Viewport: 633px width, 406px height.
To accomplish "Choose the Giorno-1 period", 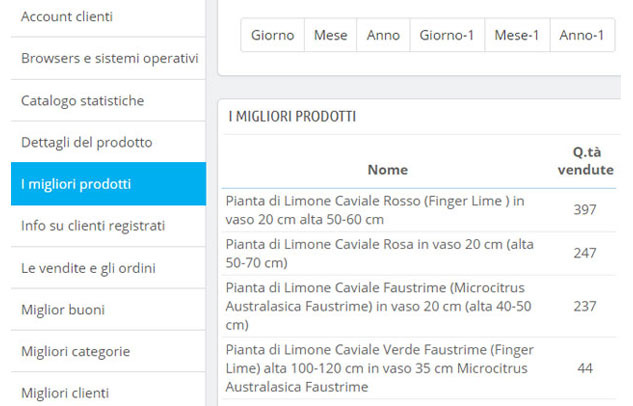I will [447, 35].
